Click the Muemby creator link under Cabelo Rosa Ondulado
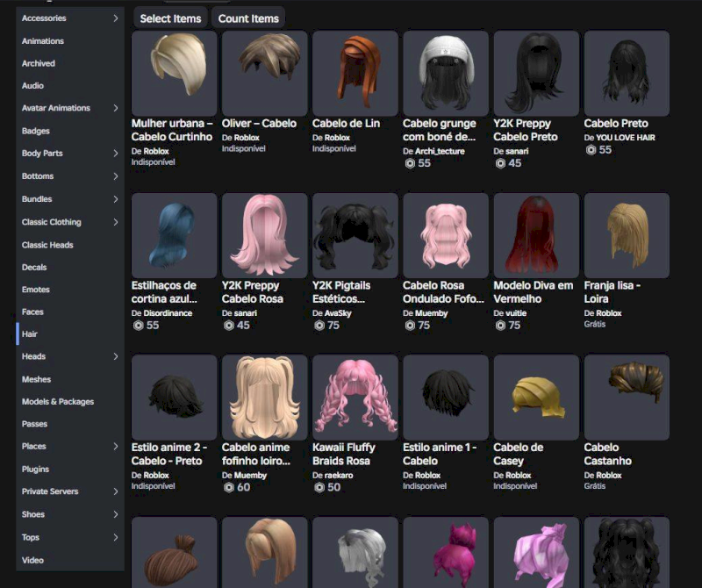Image resolution: width=702 pixels, height=588 pixels. click(432, 313)
